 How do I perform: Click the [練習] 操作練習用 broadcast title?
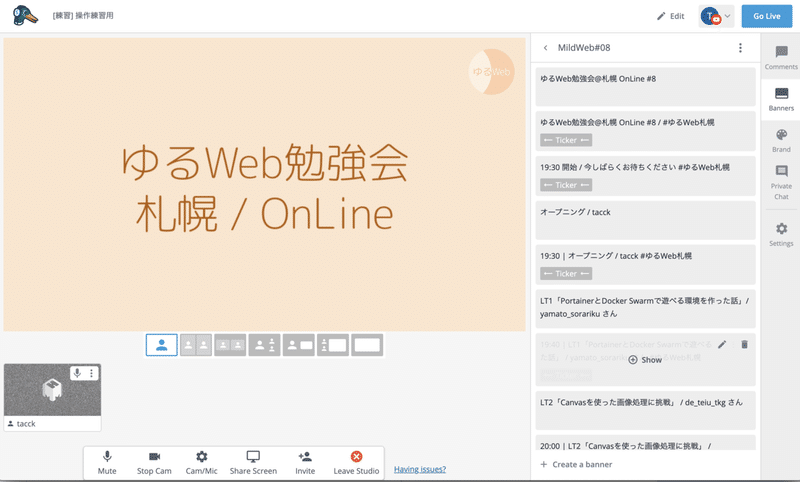click(83, 16)
